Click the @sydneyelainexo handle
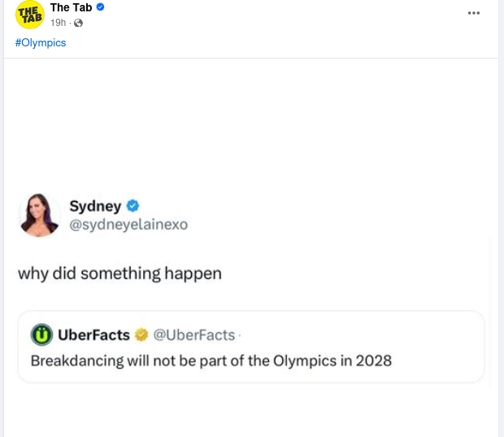Image resolution: width=504 pixels, height=437 pixels. [128, 225]
